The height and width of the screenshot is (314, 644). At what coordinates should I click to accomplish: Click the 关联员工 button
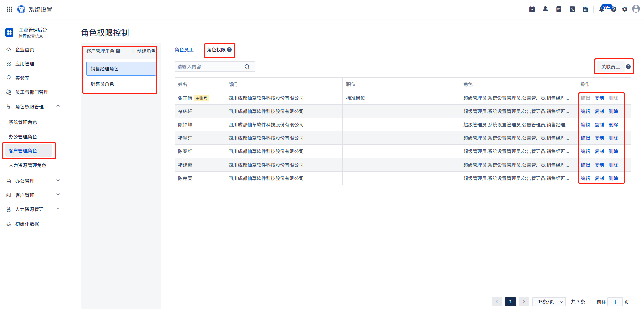coord(610,67)
